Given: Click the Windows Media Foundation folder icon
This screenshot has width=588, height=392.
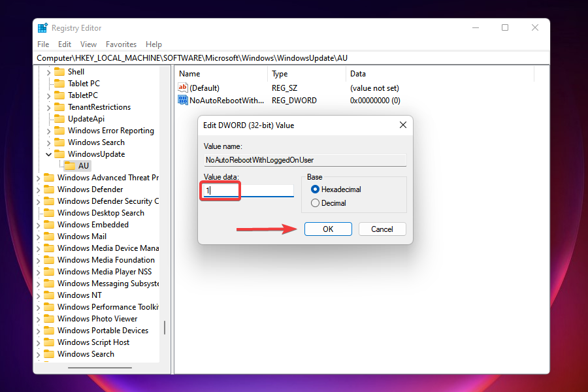Looking at the screenshot, I should click(x=49, y=259).
